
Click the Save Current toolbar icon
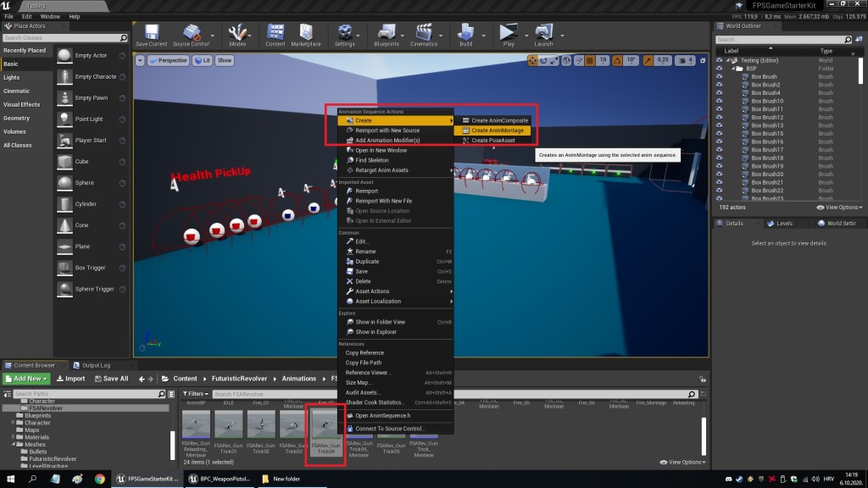pyautogui.click(x=152, y=34)
